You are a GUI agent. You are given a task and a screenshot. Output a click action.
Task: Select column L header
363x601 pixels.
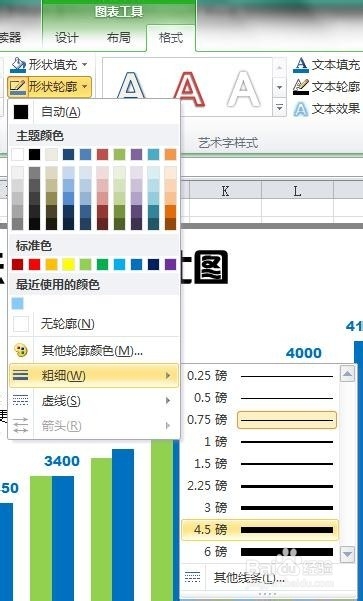click(x=297, y=191)
